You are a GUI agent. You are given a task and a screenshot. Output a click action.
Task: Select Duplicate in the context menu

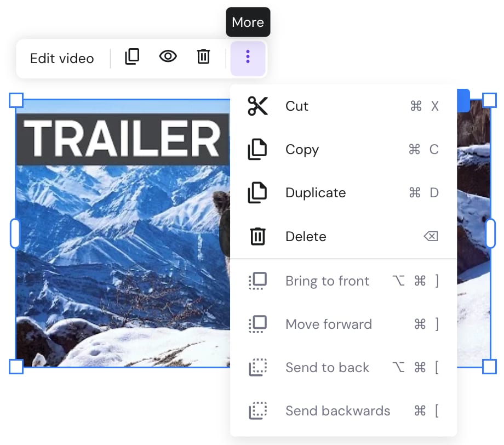pos(315,193)
